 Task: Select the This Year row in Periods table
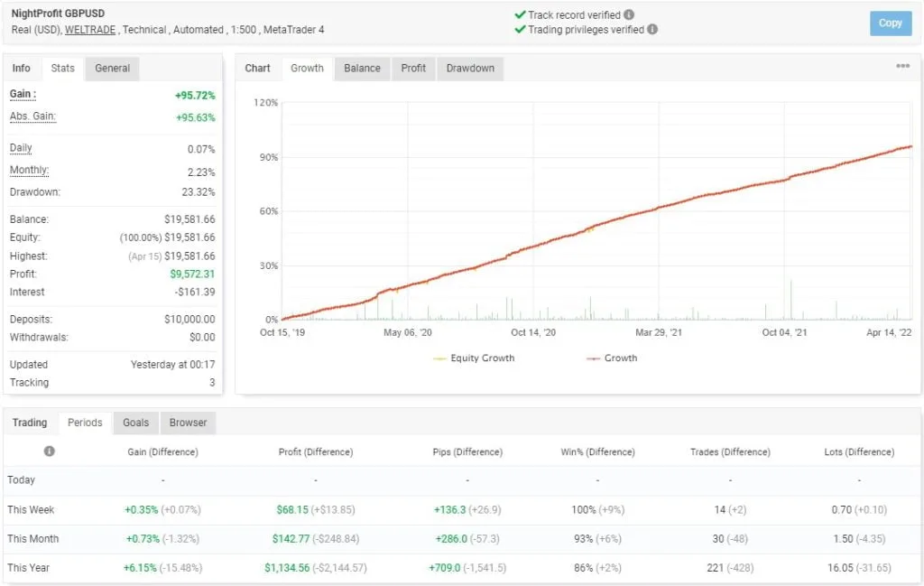click(x=30, y=568)
